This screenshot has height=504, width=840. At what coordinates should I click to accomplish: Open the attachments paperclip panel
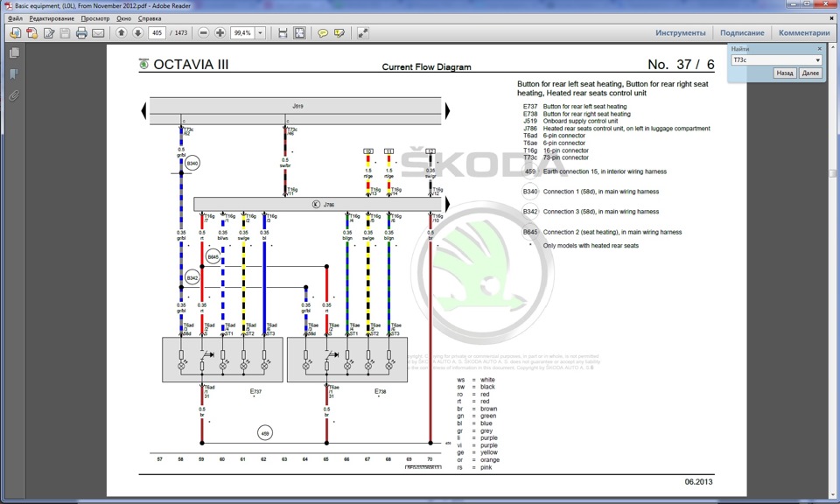[x=14, y=96]
